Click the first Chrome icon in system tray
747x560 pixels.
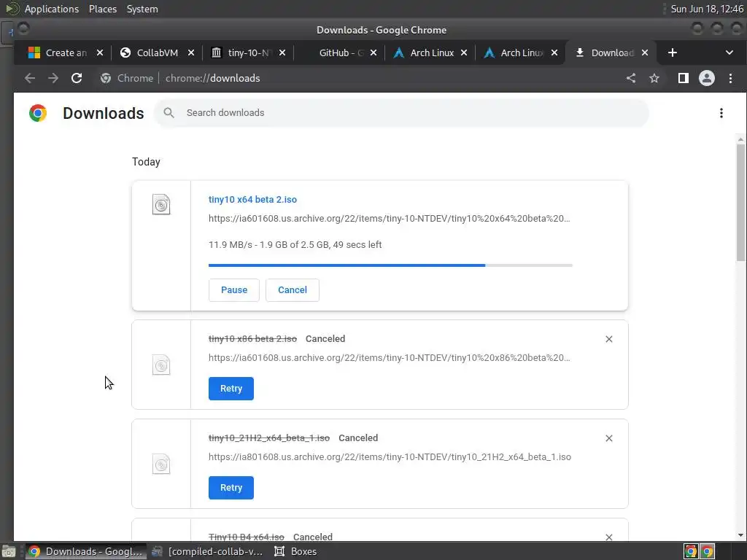click(x=691, y=551)
